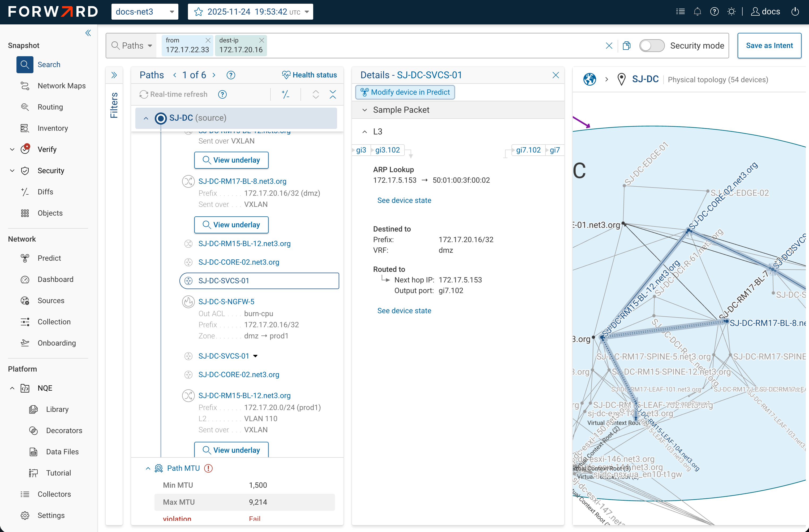Go to the previous path arrow
809x532 pixels.
175,75
